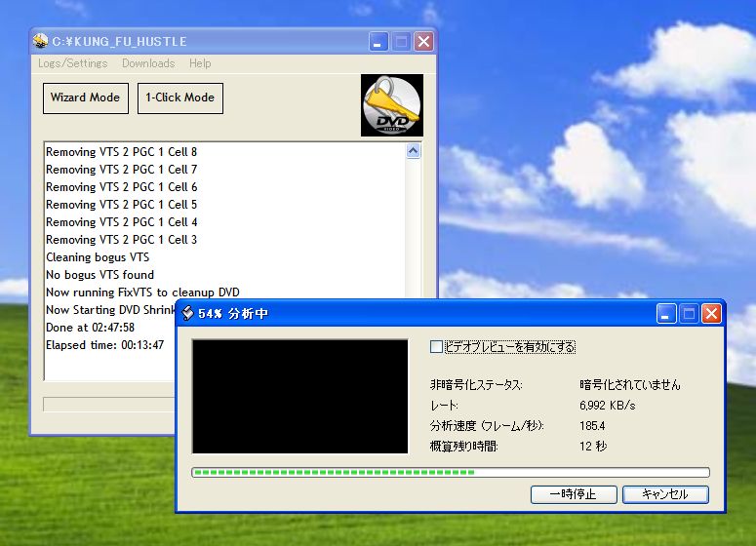Click the DVD key logo image
Screen dimensions: 756x546
(392, 105)
